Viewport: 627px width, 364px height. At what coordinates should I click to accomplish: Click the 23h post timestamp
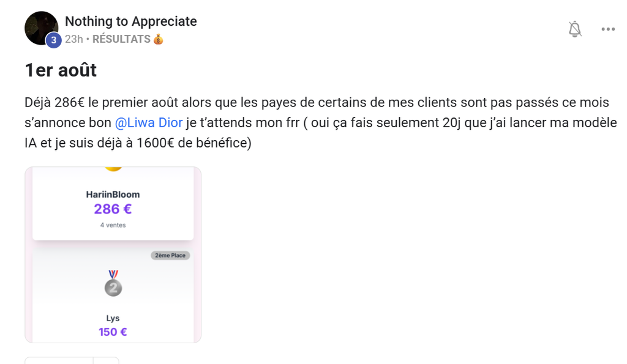74,39
